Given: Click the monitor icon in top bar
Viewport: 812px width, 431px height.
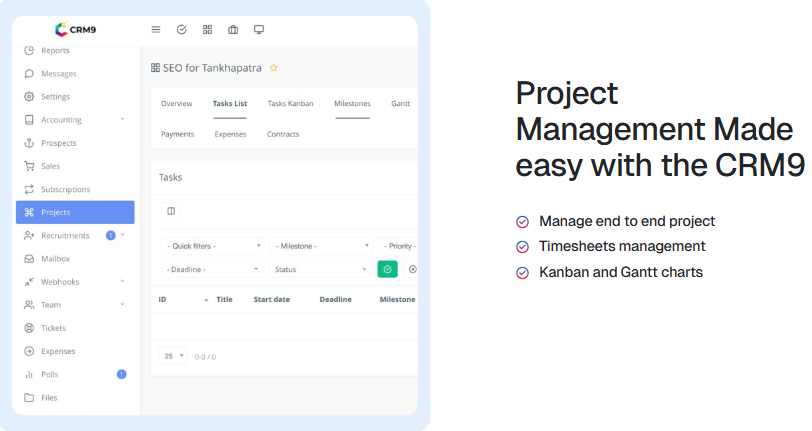Looking at the screenshot, I should pos(259,29).
